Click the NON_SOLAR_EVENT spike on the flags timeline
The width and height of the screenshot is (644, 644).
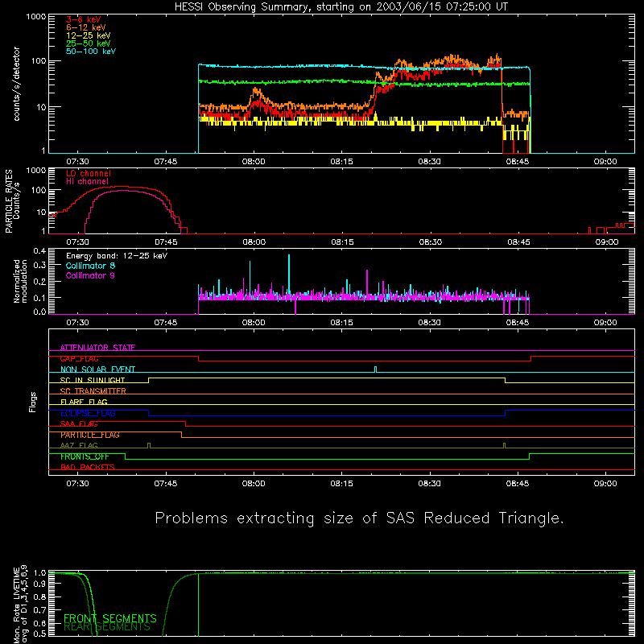375,369
